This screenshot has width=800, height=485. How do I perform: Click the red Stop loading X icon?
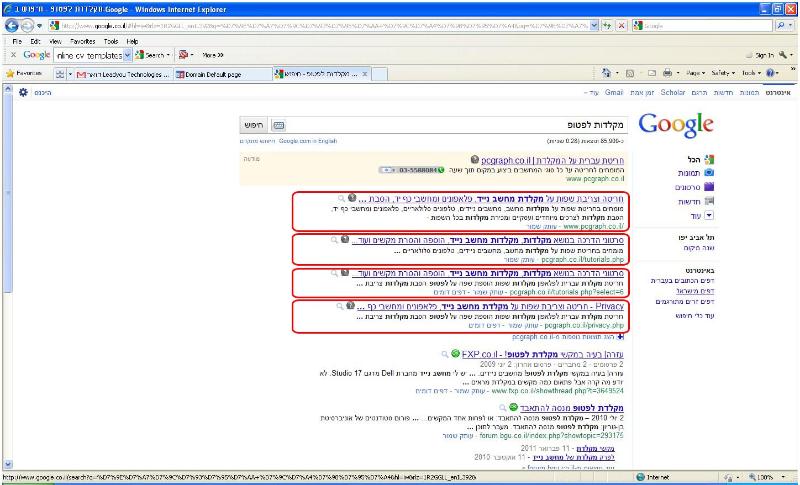pos(621,25)
